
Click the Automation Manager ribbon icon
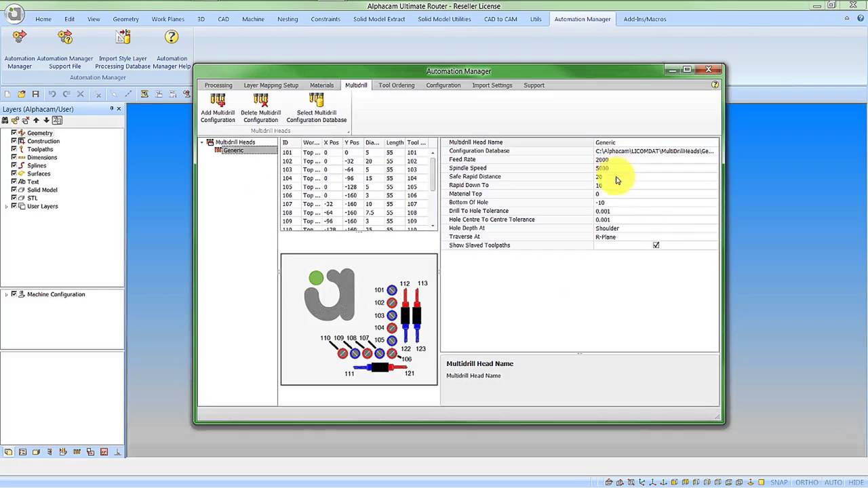pos(20,37)
